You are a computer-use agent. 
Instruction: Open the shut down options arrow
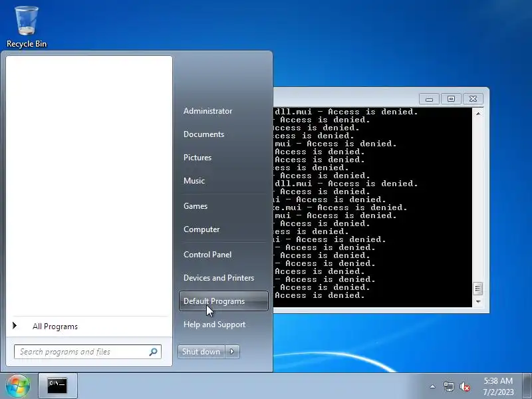232,352
